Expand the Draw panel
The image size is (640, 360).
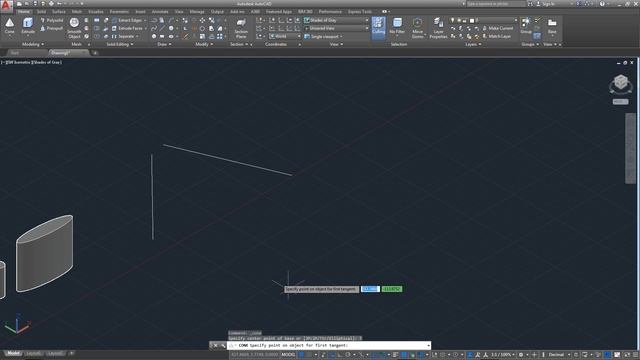coord(164,44)
